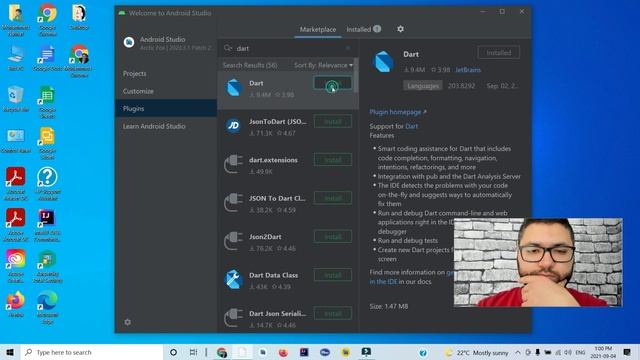Click Install button for Dart plugin
Image resolution: width=640 pixels, height=360 pixels.
[x=333, y=83]
